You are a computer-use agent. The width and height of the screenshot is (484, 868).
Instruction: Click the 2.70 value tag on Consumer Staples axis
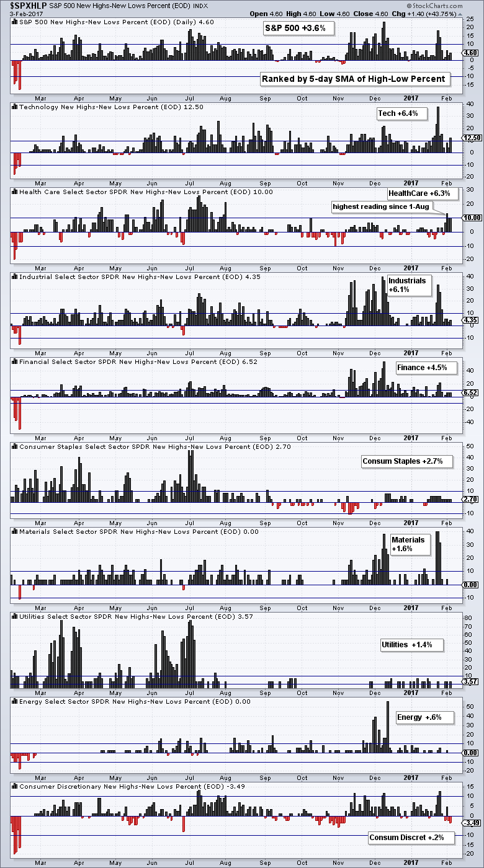[471, 499]
